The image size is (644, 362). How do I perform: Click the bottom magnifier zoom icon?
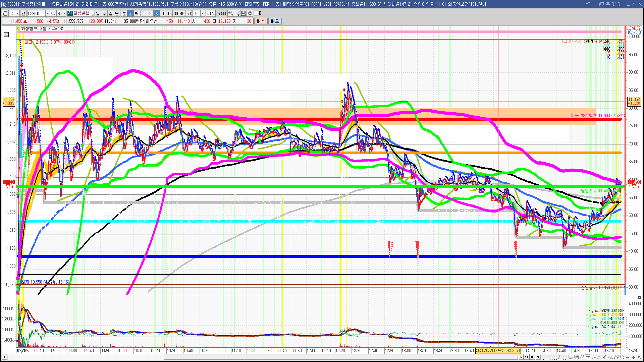tap(622, 357)
